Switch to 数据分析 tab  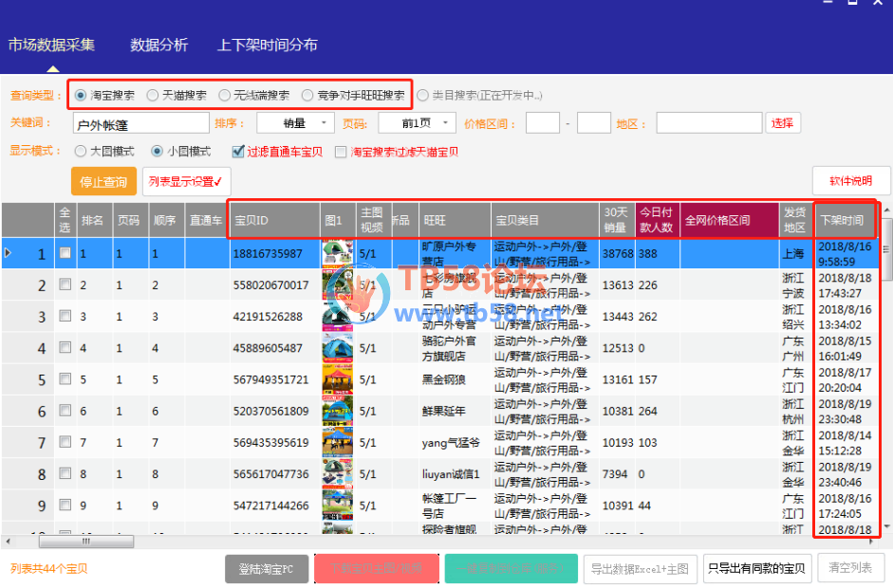pyautogui.click(x=158, y=45)
